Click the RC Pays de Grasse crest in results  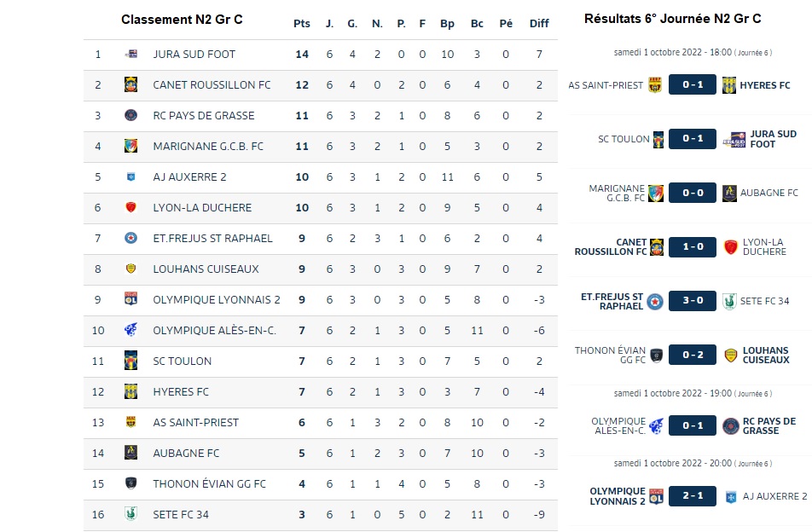pos(731,426)
